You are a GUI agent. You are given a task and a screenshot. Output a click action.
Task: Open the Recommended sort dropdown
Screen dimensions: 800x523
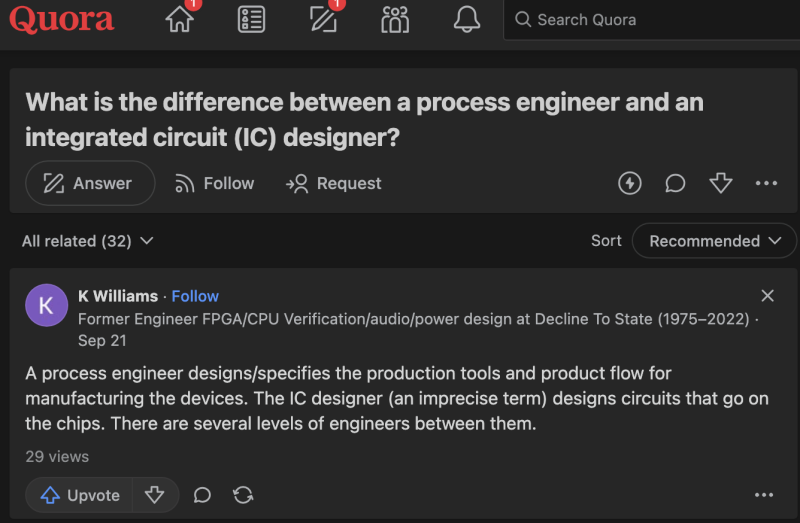714,241
